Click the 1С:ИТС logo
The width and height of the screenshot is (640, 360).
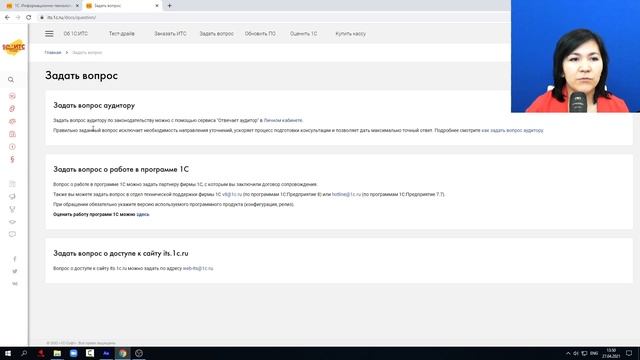[x=13, y=47]
